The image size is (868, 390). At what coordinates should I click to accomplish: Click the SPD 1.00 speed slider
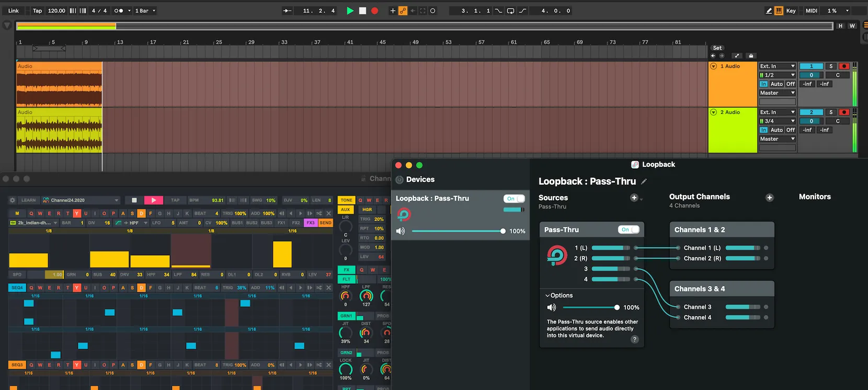45,274
